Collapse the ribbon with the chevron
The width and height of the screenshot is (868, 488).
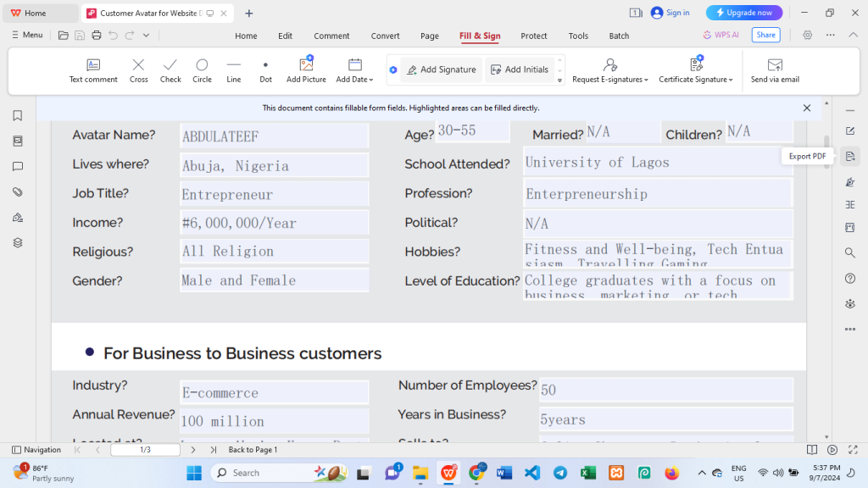tap(853, 35)
